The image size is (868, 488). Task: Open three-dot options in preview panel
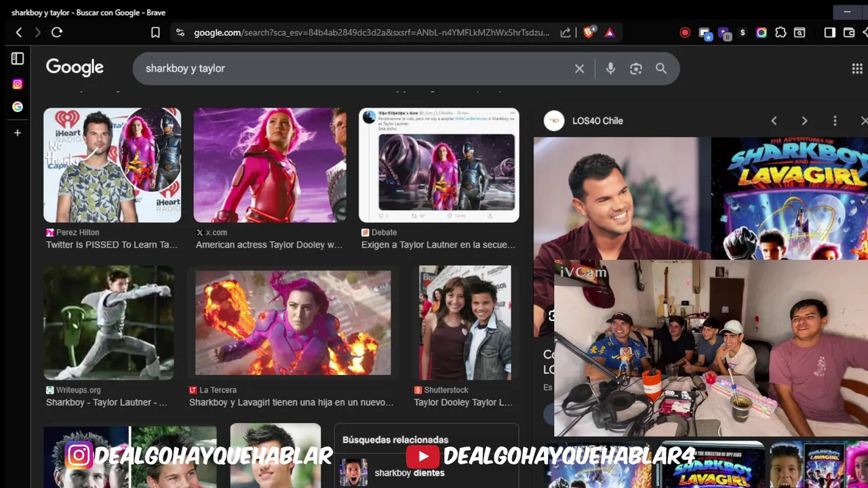[x=835, y=121]
